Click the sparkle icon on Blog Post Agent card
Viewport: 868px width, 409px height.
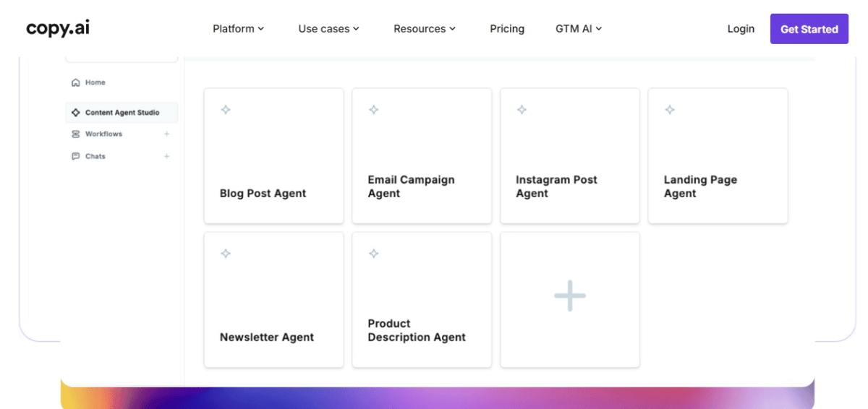[x=226, y=110]
